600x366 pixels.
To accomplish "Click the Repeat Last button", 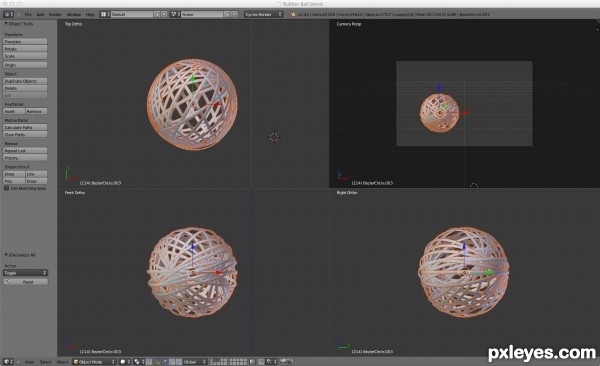I will click(x=25, y=150).
